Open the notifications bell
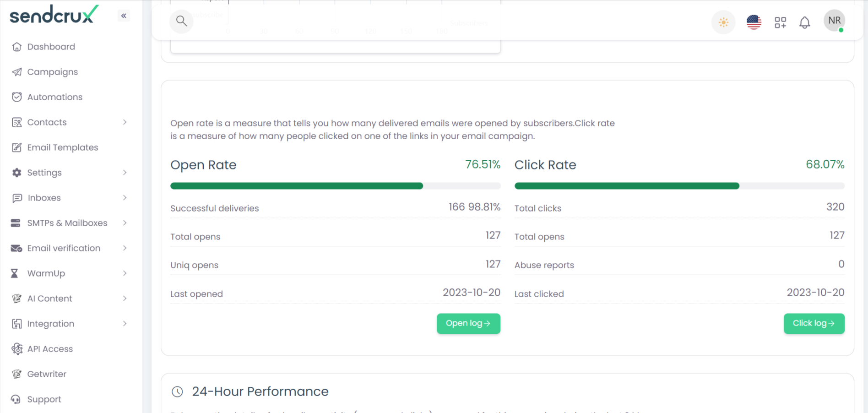Viewport: 868px width, 413px height. point(804,22)
